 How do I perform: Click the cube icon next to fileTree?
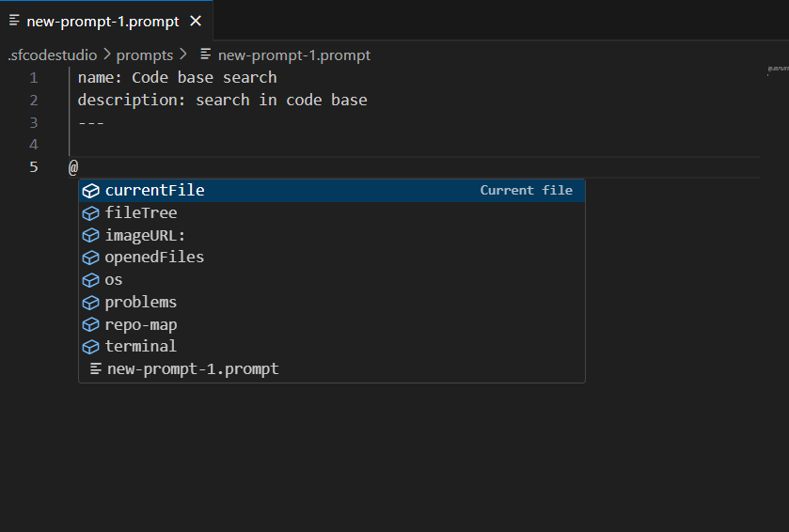point(91,213)
